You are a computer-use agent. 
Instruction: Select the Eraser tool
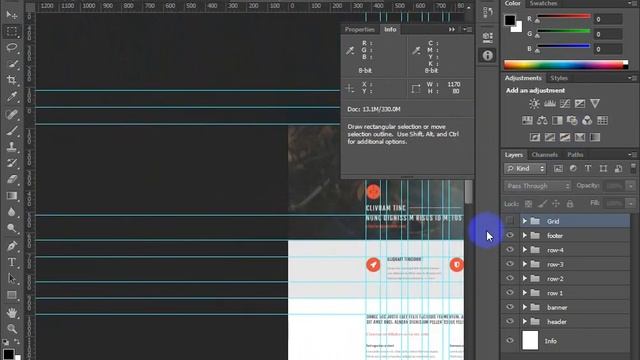[11, 179]
